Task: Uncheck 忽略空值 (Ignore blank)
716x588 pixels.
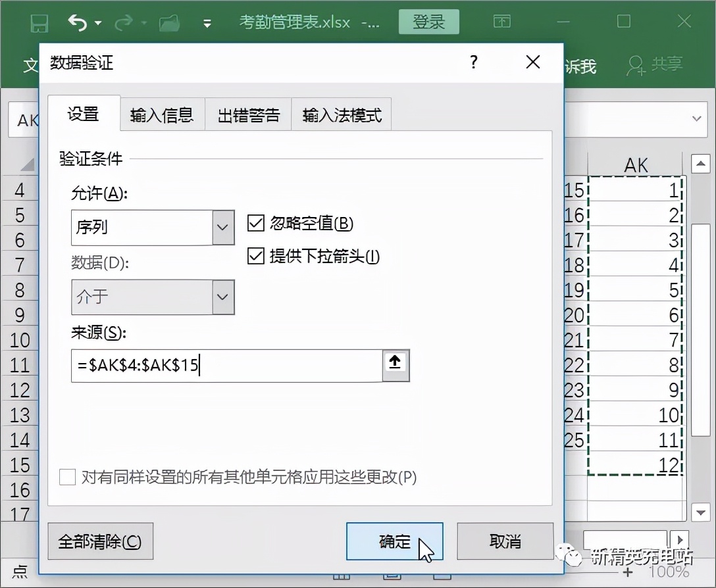Action: 255,224
